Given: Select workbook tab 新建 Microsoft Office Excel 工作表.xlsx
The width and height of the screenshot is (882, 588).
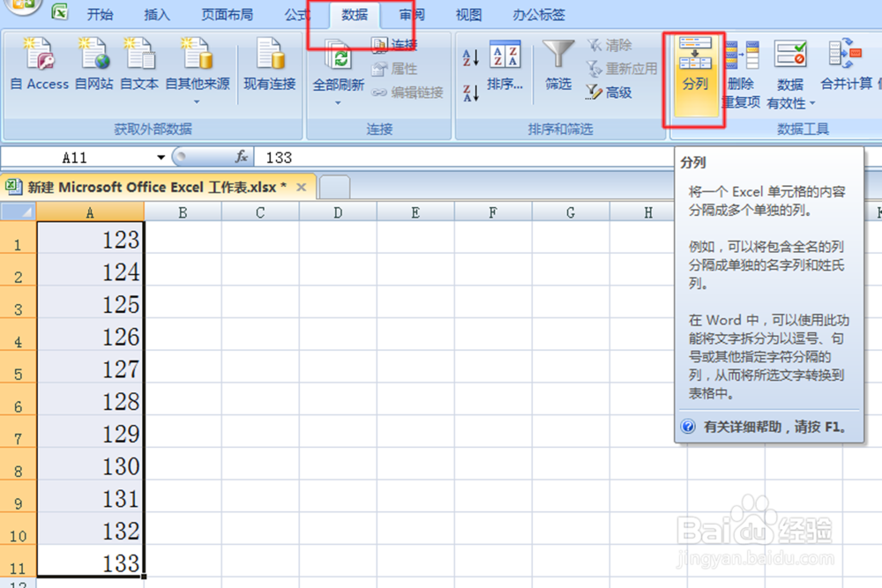Looking at the screenshot, I should [158, 187].
